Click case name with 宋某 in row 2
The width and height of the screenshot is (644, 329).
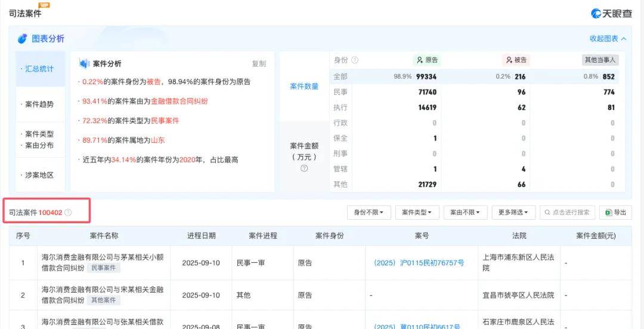(103, 295)
